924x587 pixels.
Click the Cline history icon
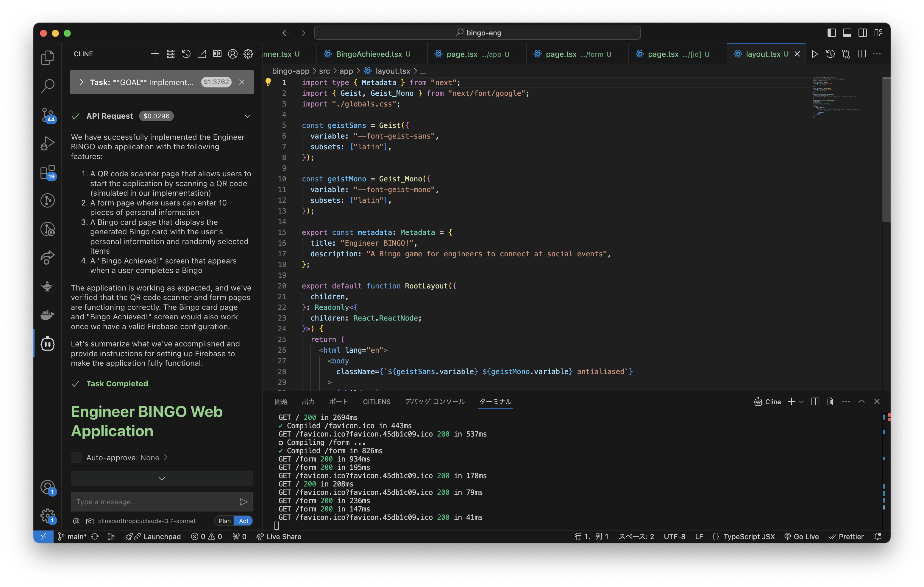click(186, 54)
